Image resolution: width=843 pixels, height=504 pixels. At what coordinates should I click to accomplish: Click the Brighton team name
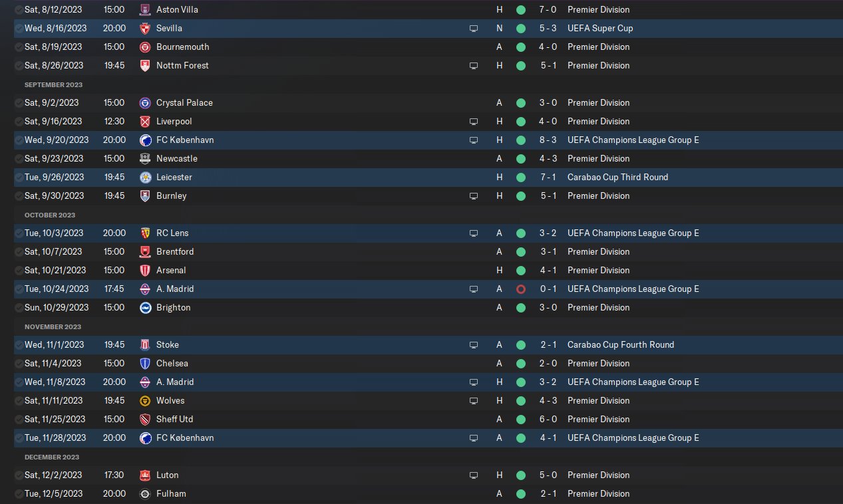[173, 308]
